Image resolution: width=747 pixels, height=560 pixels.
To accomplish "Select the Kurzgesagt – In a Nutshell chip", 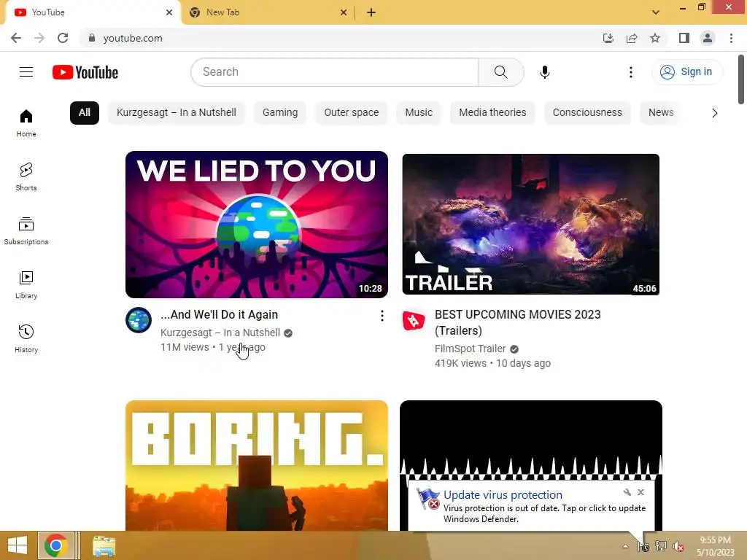I will click(177, 113).
